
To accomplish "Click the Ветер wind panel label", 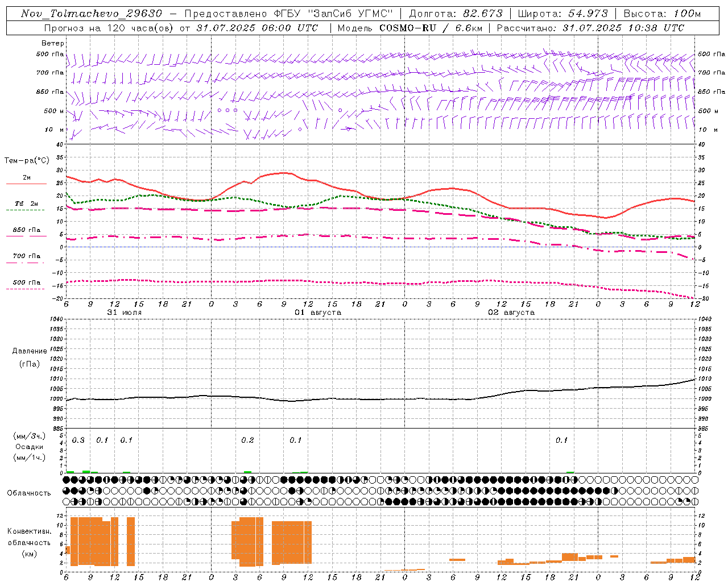I will tap(53, 43).
